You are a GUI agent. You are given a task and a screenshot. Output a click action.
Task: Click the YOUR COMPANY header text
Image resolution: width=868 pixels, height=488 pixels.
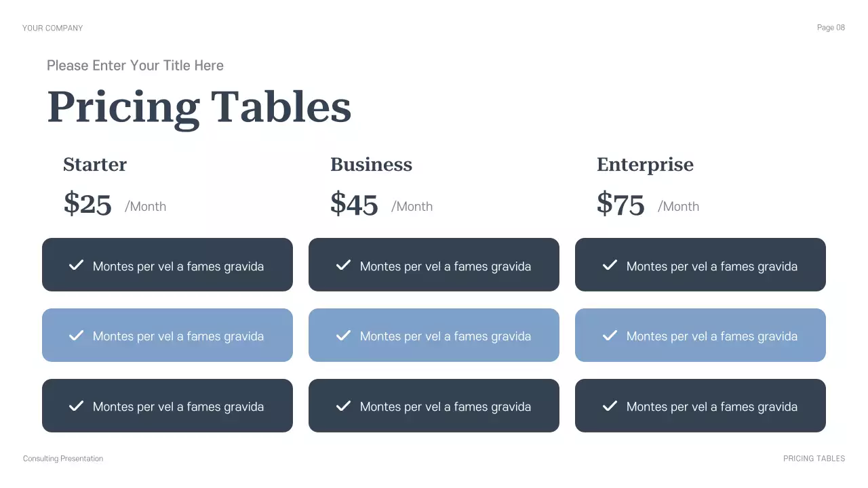[x=52, y=28]
